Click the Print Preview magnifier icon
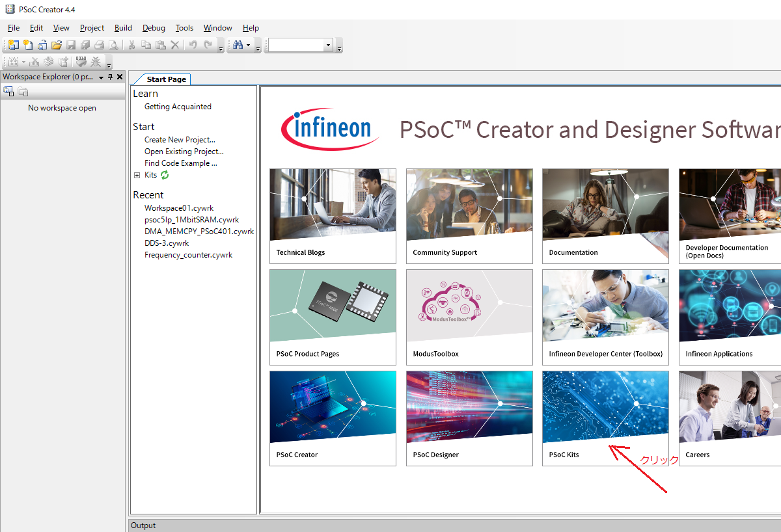 [x=114, y=45]
